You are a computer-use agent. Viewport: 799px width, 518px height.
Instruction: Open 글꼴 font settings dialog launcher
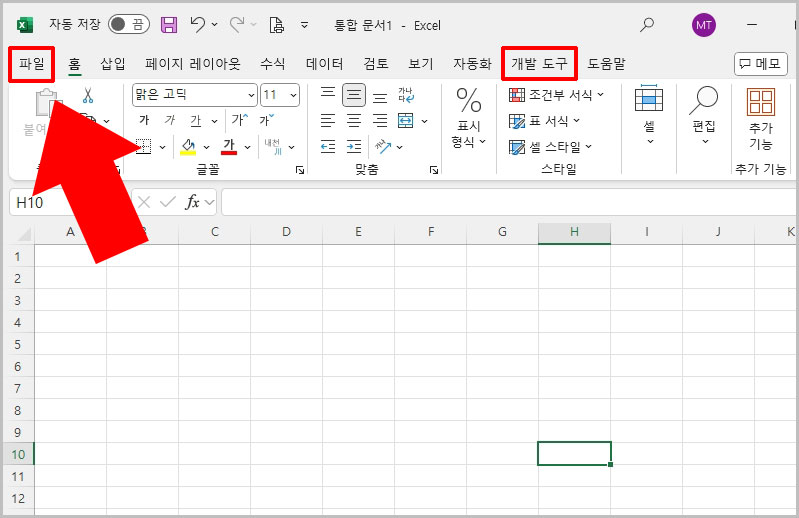(x=300, y=170)
